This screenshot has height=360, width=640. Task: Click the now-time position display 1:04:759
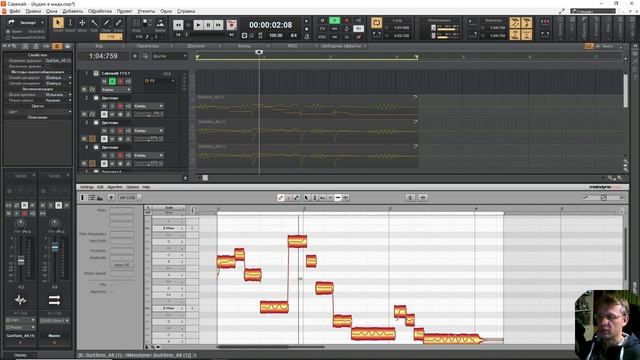tap(103, 56)
